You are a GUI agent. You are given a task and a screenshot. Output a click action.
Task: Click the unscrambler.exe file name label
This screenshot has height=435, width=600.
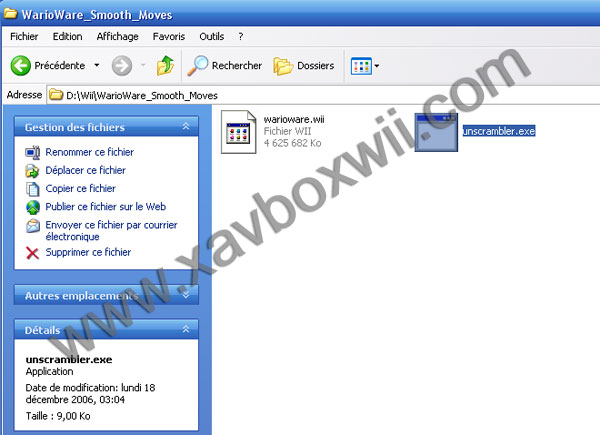point(499,131)
